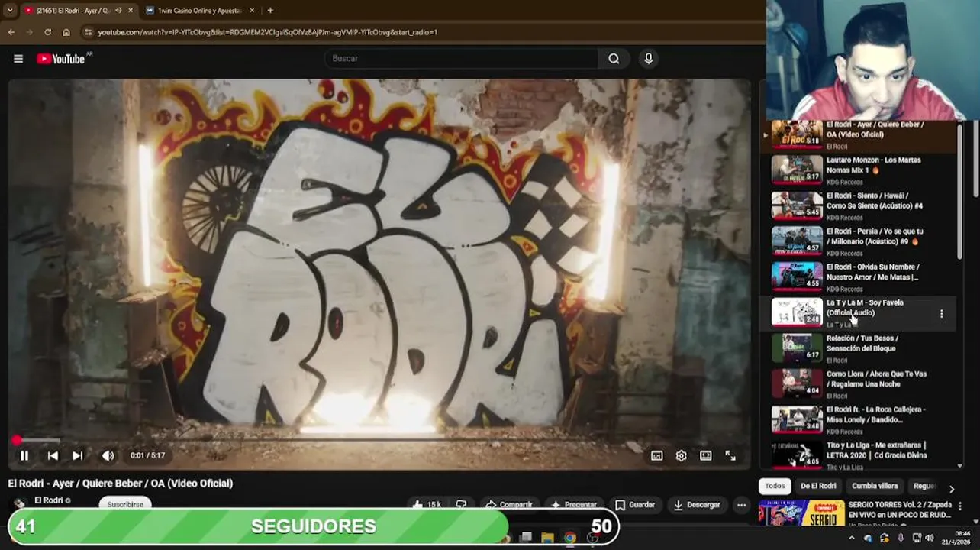Open the microphone tray icon
Image resolution: width=980 pixels, height=550 pixels.
pos(901,538)
